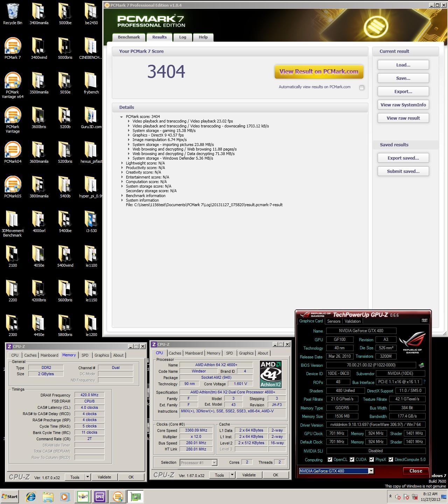Viewport: 448px width, 504px height.
Task: Collapse the PCMark score tree node
Action: coord(121,117)
